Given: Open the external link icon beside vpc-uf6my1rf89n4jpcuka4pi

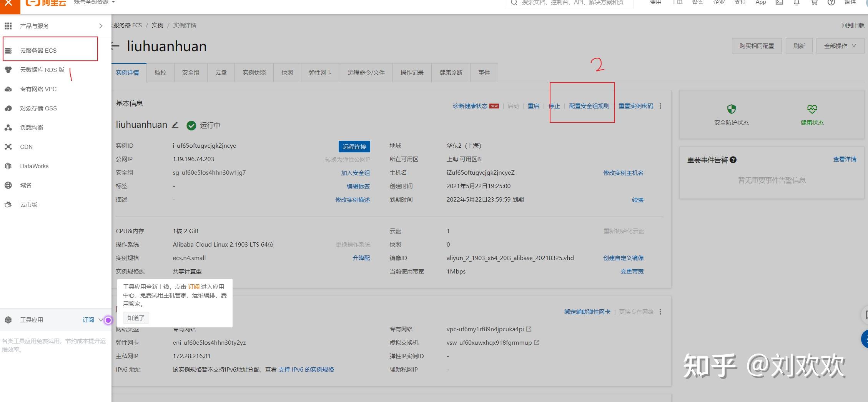Looking at the screenshot, I should [529, 329].
